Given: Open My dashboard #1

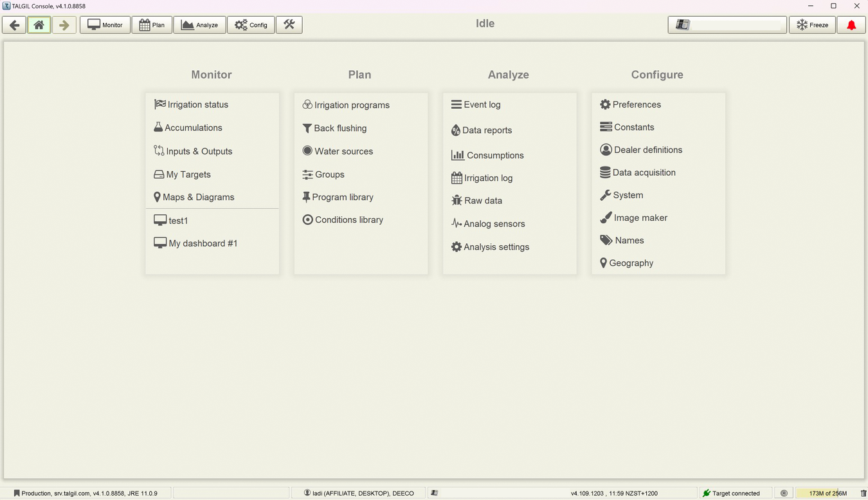Looking at the screenshot, I should [195, 243].
